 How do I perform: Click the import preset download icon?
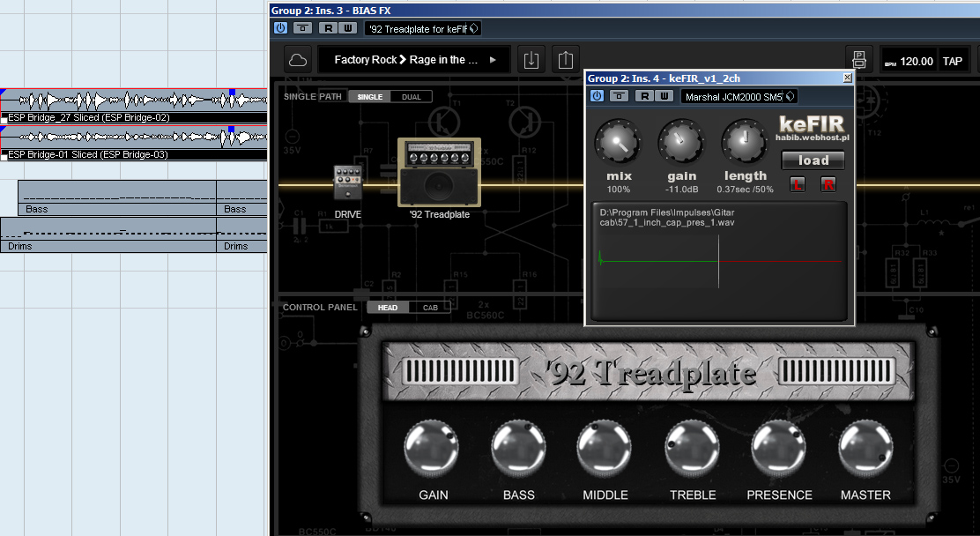coord(531,60)
